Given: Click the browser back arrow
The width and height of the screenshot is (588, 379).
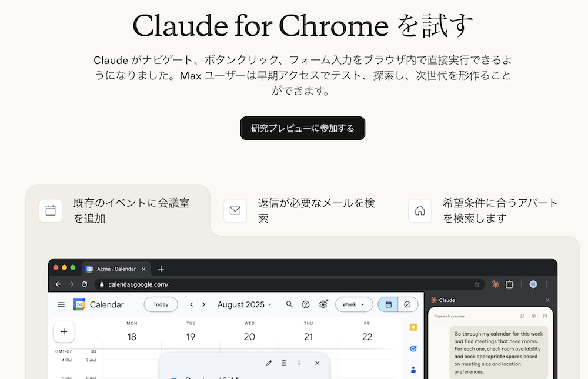Looking at the screenshot, I should click(58, 284).
